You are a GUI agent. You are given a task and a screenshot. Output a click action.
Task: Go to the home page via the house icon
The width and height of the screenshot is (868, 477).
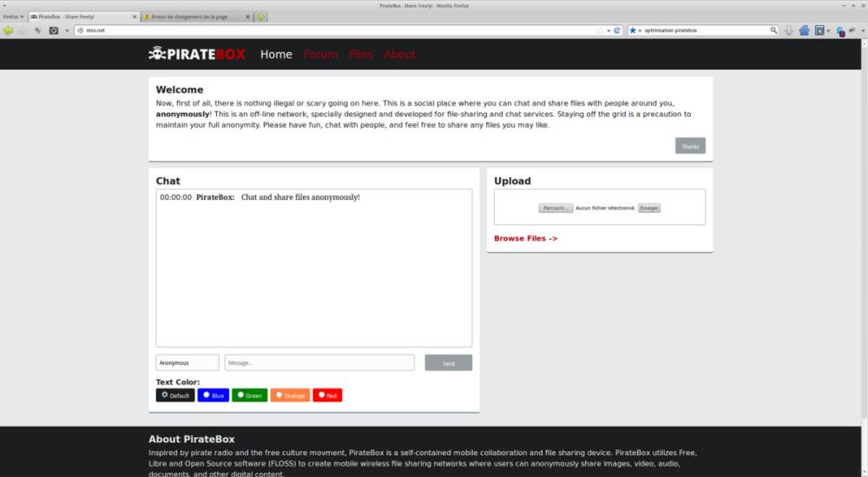804,30
